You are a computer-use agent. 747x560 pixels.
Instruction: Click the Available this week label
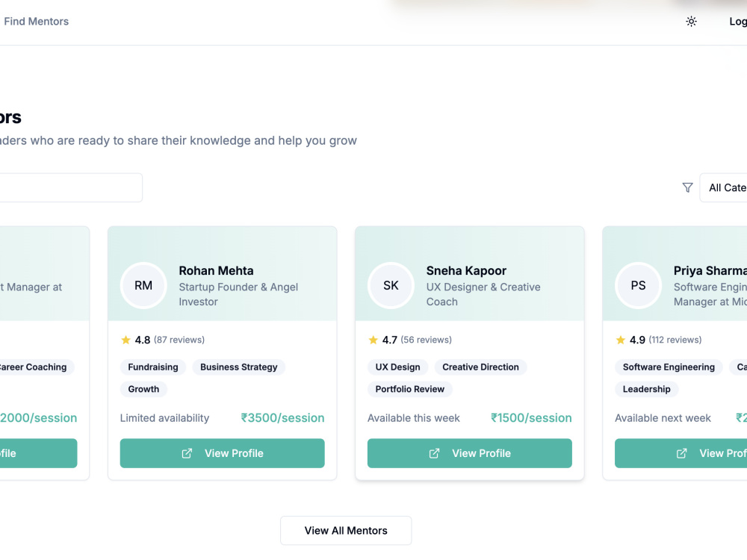click(x=414, y=418)
